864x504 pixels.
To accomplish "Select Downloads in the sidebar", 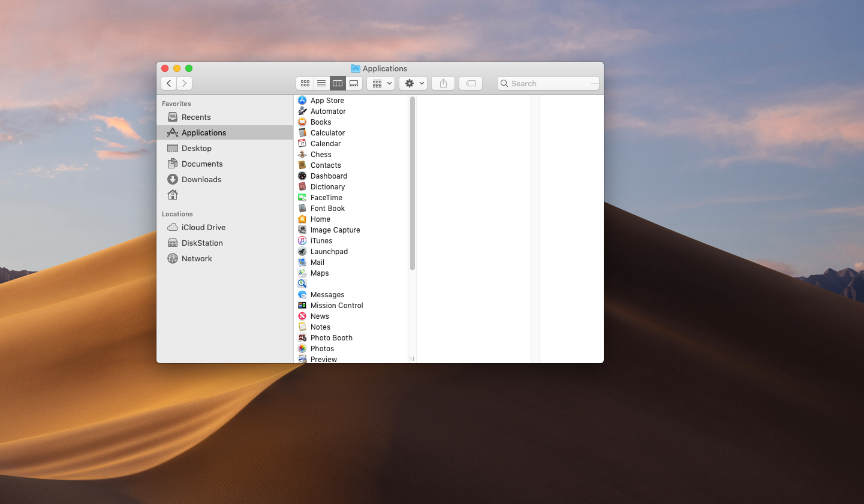I will point(201,180).
